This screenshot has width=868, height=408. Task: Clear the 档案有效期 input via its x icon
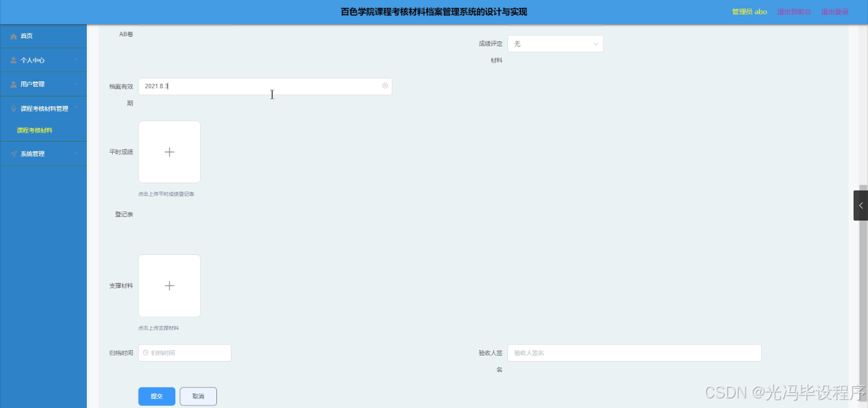coord(385,86)
